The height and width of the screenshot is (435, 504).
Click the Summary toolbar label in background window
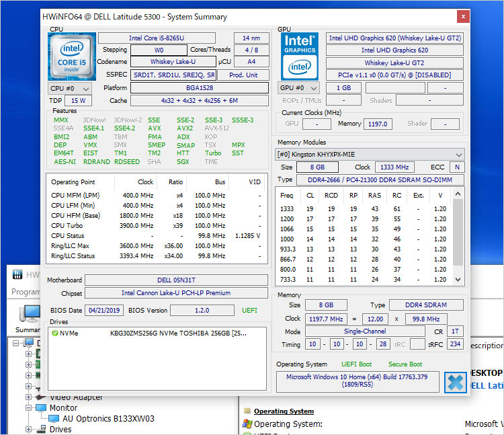[x=28, y=330]
